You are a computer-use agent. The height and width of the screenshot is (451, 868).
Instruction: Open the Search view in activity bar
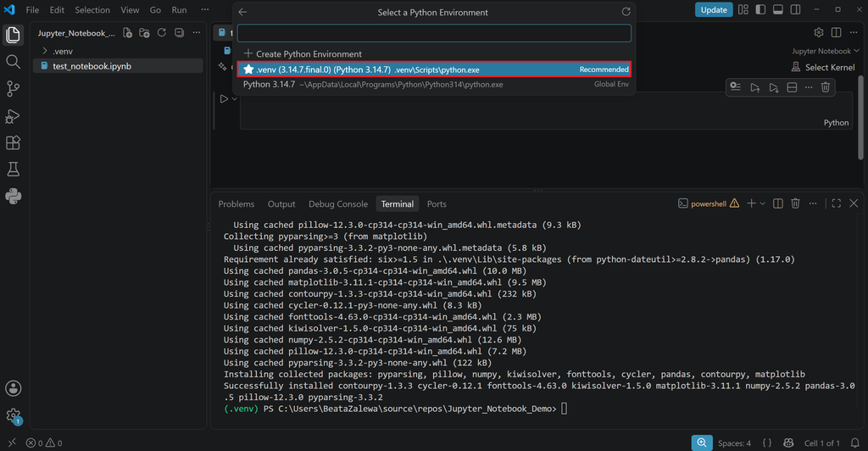pos(13,61)
